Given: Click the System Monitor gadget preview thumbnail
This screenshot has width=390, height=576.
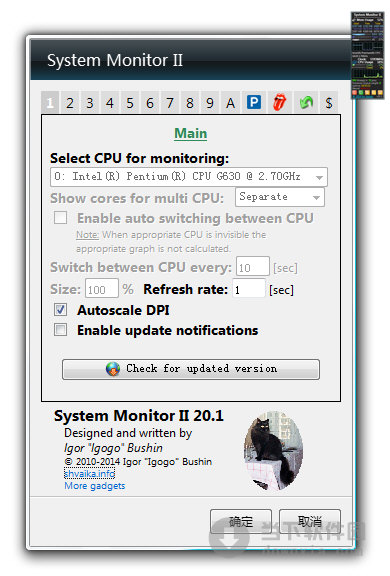Looking at the screenshot, I should [x=367, y=55].
